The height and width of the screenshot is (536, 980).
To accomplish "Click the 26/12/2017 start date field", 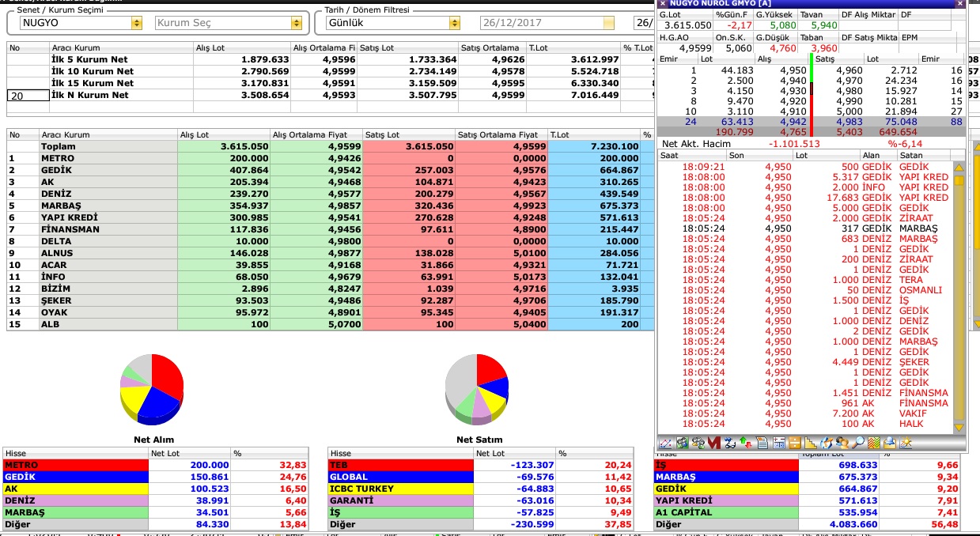I will click(x=548, y=23).
